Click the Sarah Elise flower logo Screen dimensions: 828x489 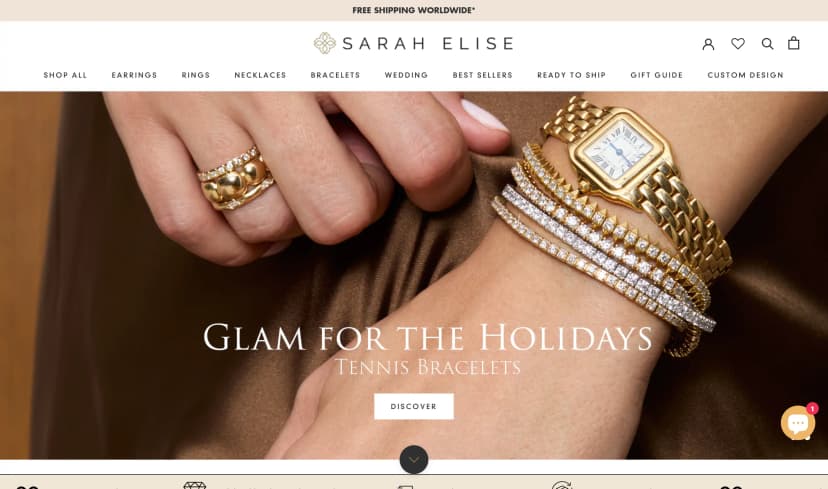pyautogui.click(x=325, y=43)
